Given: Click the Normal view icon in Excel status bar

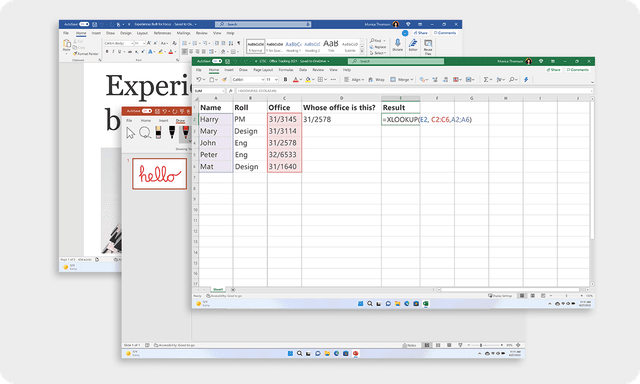Looking at the screenshot, I should (x=522, y=295).
